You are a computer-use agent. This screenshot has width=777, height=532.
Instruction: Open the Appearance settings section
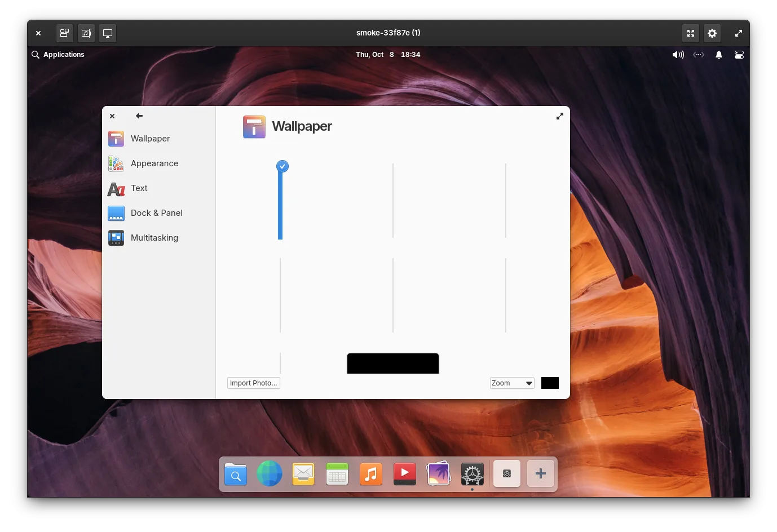click(159, 163)
